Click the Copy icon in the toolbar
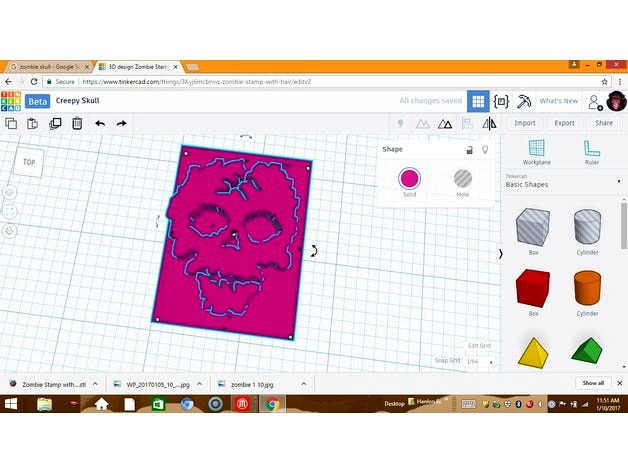This screenshot has width=628, height=472. [11, 123]
